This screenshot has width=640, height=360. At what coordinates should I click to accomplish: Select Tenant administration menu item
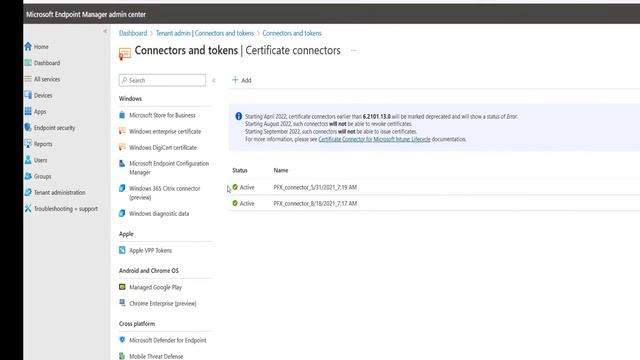coord(60,192)
